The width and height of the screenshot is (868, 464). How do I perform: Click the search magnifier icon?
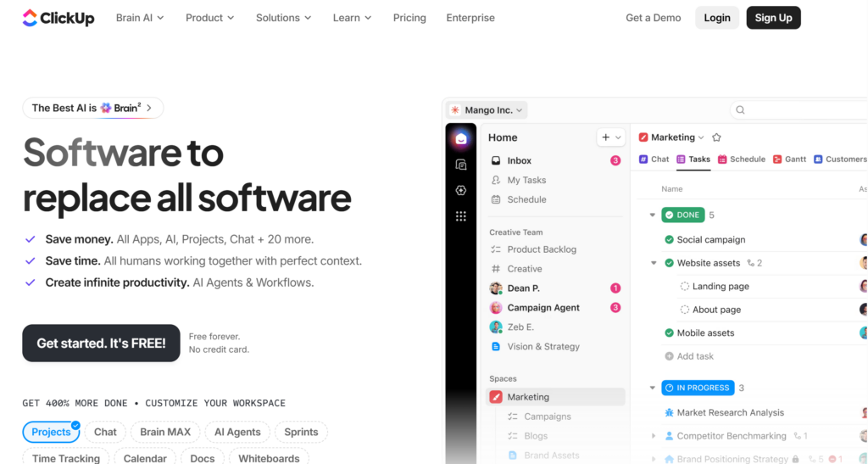[x=741, y=110]
